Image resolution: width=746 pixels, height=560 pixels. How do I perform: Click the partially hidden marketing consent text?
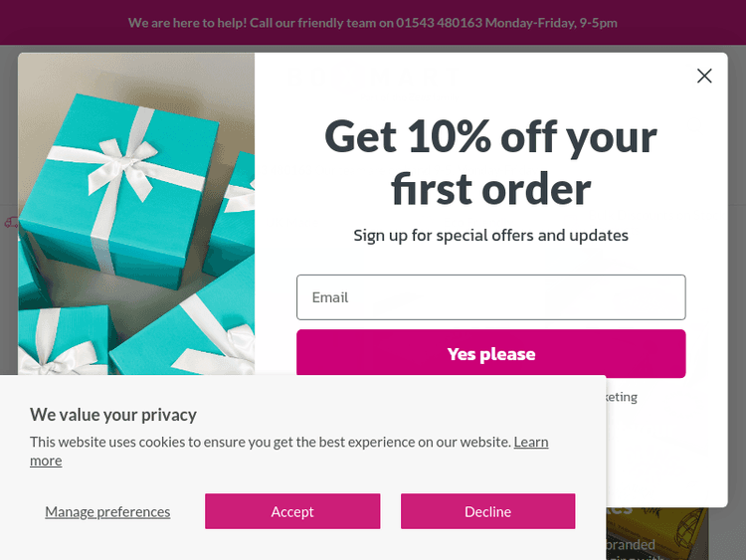click(x=622, y=397)
